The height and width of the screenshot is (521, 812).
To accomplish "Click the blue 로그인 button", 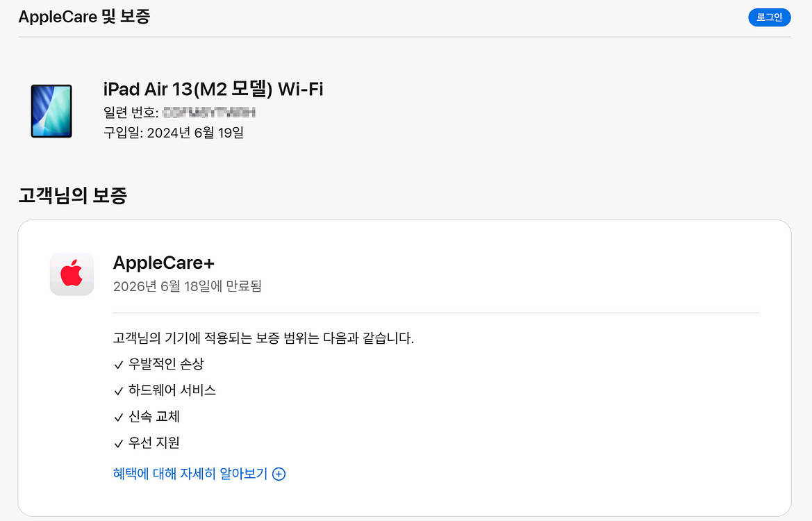I will point(769,17).
